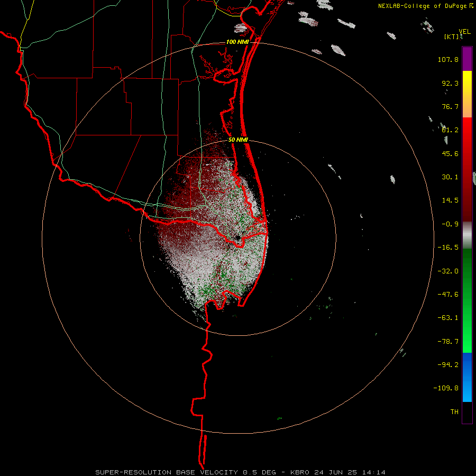Click the -78.7 velocity scale value
This screenshot has height=476, width=476.
[x=448, y=342]
